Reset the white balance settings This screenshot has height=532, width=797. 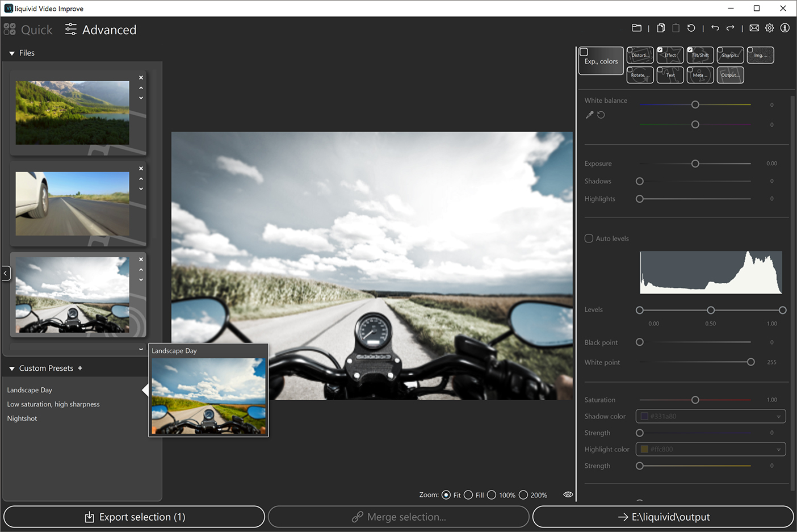tap(601, 114)
